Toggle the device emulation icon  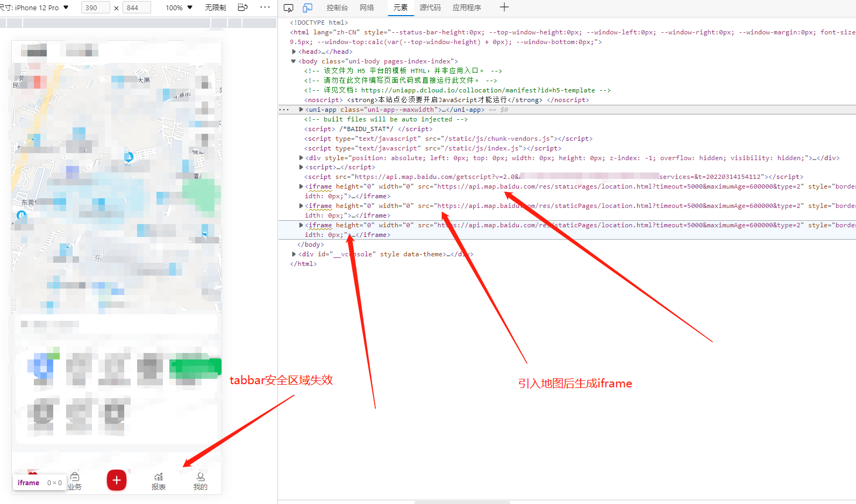click(308, 8)
